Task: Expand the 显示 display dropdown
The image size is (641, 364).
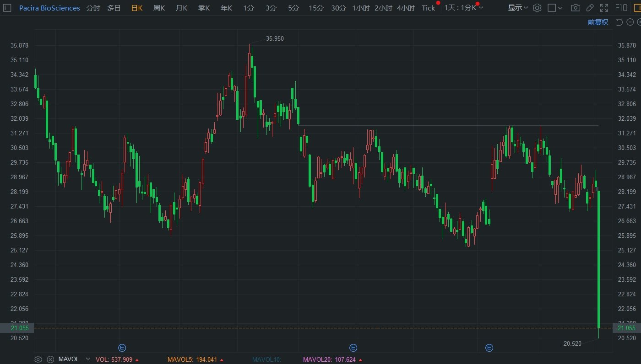Action: pyautogui.click(x=518, y=8)
